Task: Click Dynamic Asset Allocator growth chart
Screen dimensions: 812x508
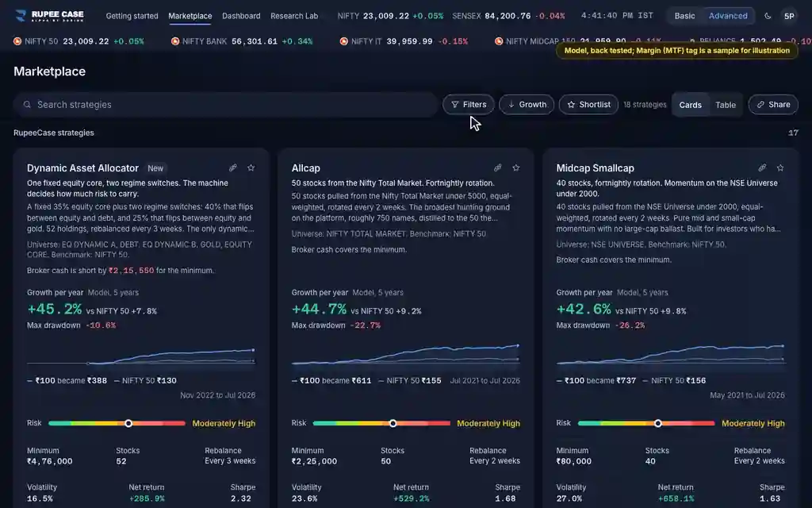Action: click(x=141, y=356)
